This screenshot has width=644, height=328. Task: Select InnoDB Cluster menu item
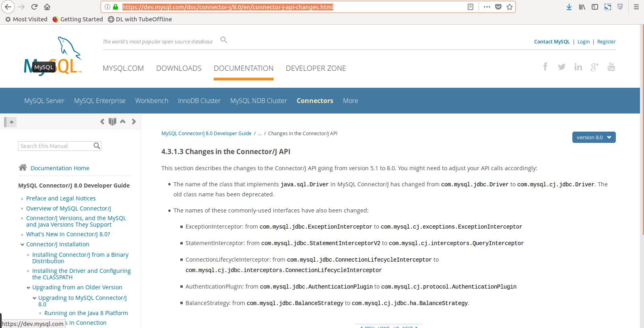pos(199,101)
